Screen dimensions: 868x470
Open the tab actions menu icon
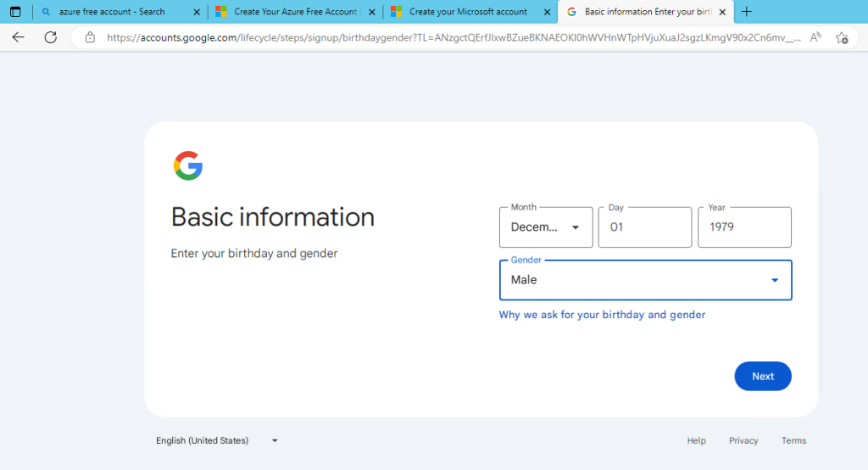pyautogui.click(x=14, y=12)
